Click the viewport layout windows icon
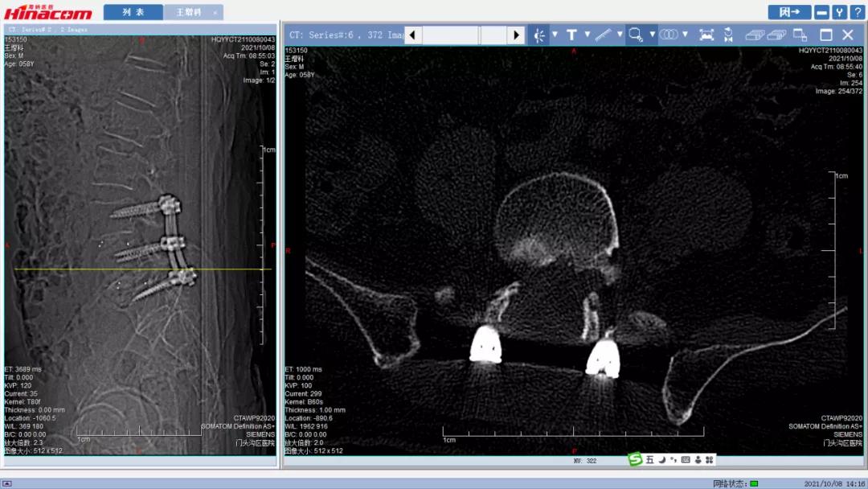Screen dimensions: 868x489 tap(800, 35)
